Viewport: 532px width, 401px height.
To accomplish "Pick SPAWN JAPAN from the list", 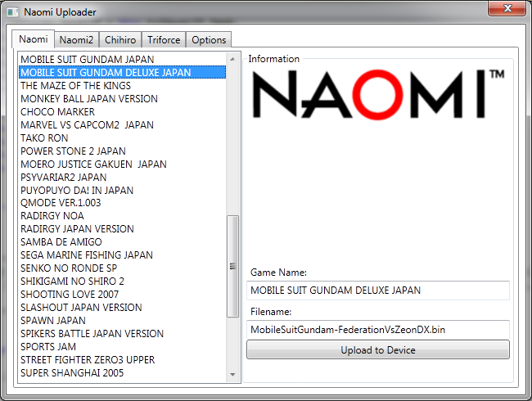I will pos(122,320).
